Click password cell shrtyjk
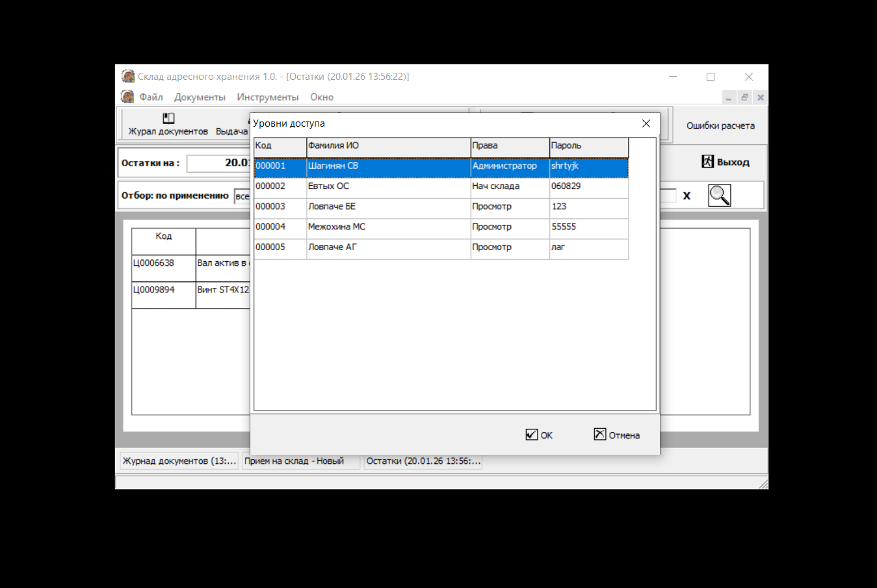This screenshot has height=588, width=877. coord(589,167)
